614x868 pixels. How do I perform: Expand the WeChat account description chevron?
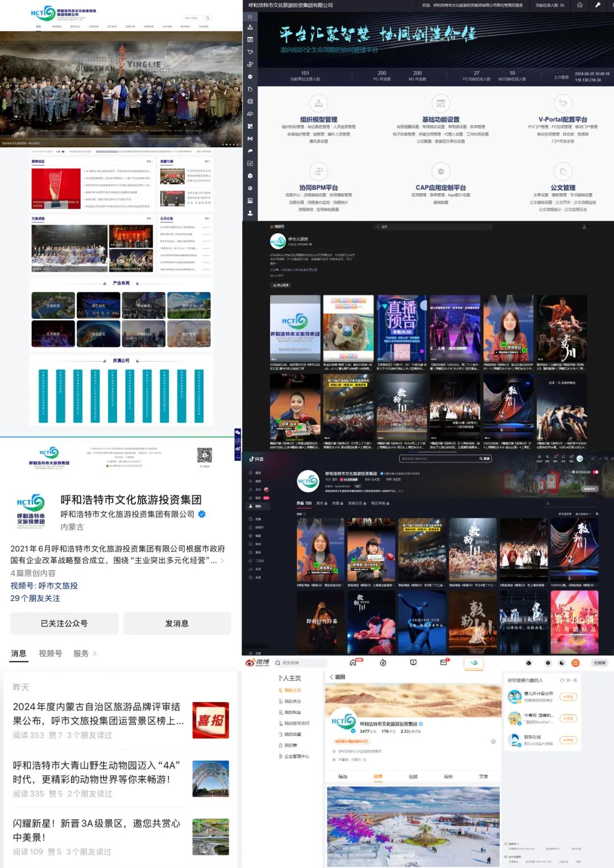(222, 560)
